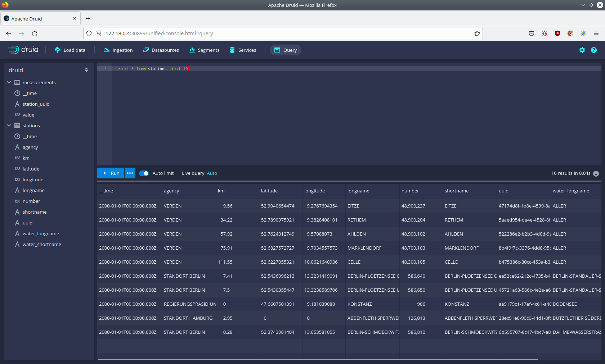Collapse the stations table tree
Image resolution: width=605 pixels, height=364 pixels.
(x=9, y=126)
